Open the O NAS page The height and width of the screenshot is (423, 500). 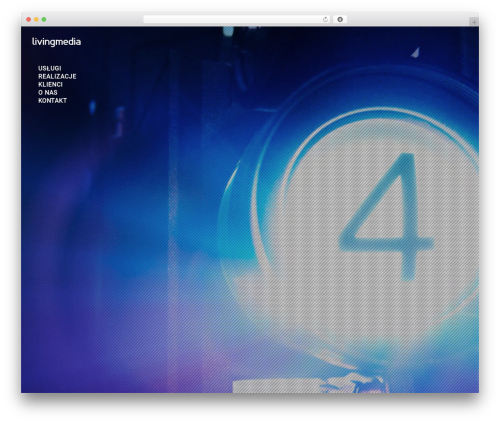(x=48, y=92)
